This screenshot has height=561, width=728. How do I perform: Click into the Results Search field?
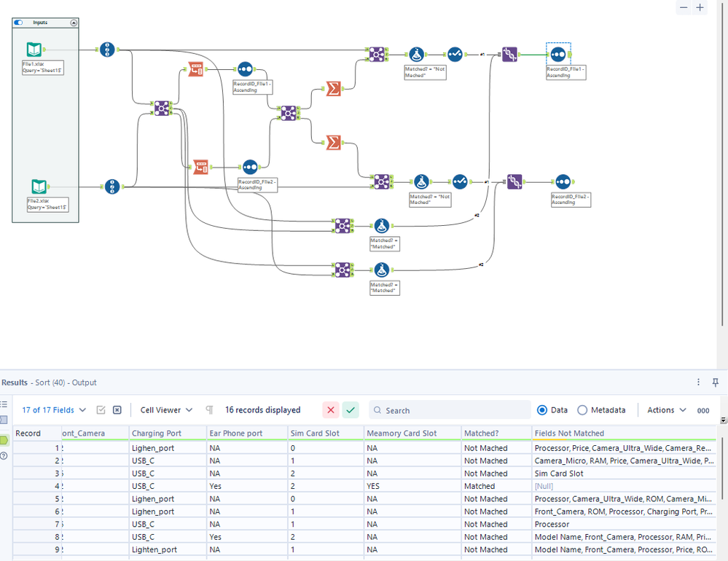[450, 410]
